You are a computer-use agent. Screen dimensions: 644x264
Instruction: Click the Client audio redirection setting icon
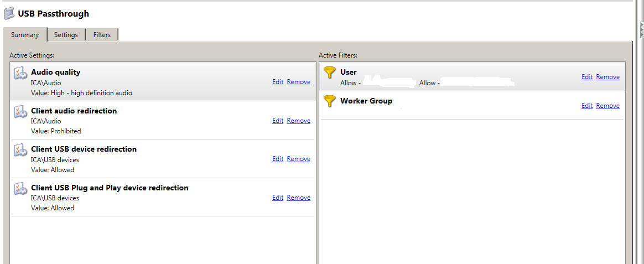20,112
